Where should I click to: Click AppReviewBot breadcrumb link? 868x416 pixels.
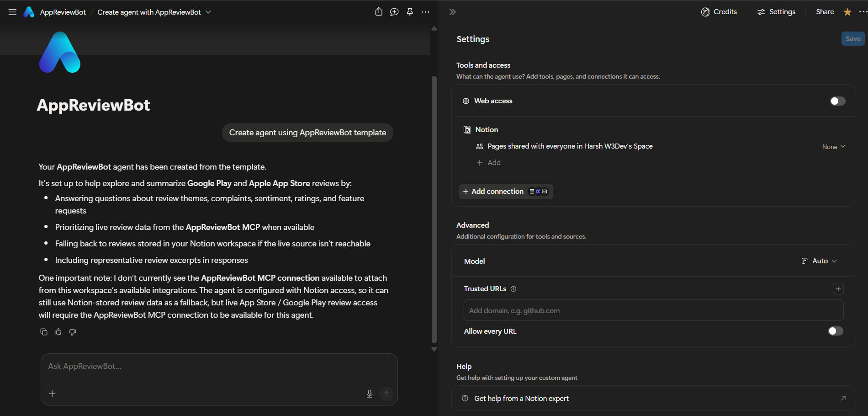[x=63, y=12]
